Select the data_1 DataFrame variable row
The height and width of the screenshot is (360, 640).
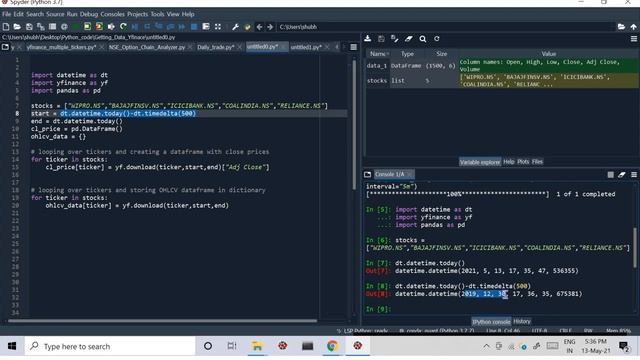502,66
